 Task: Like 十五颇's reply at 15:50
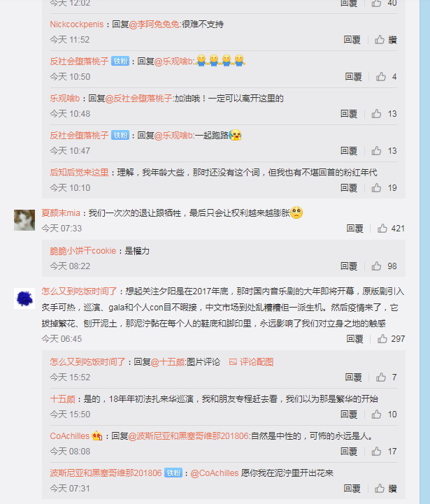(x=385, y=415)
